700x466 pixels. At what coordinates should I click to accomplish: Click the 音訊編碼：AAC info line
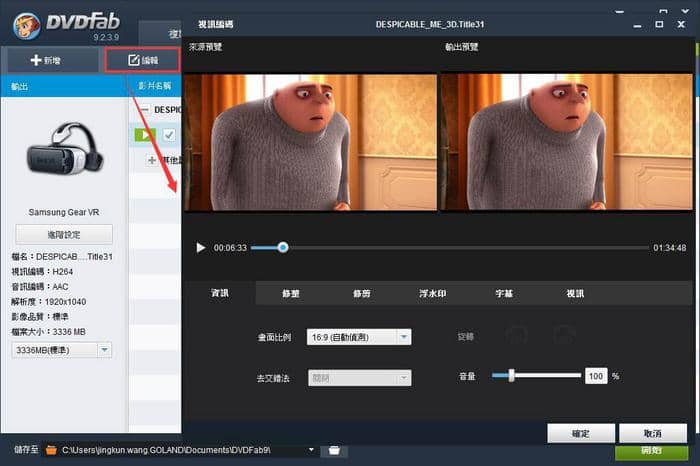click(x=40, y=287)
